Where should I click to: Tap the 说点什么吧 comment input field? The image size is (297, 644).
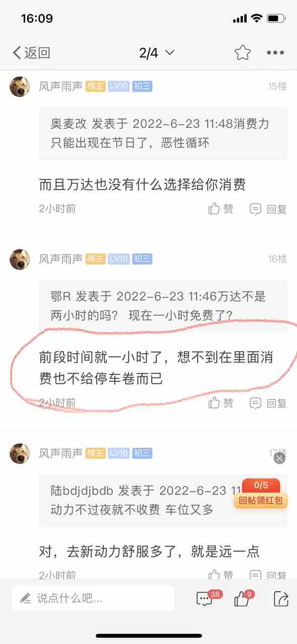click(93, 598)
